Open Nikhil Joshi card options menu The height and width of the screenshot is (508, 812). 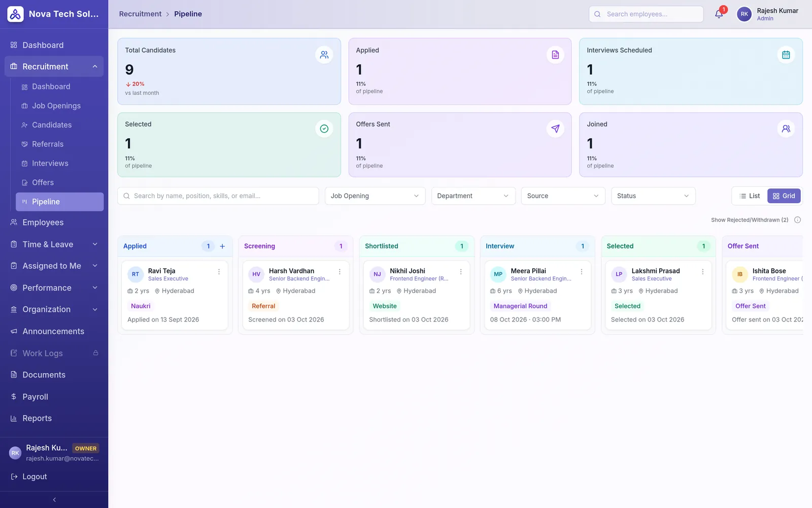[x=461, y=272]
